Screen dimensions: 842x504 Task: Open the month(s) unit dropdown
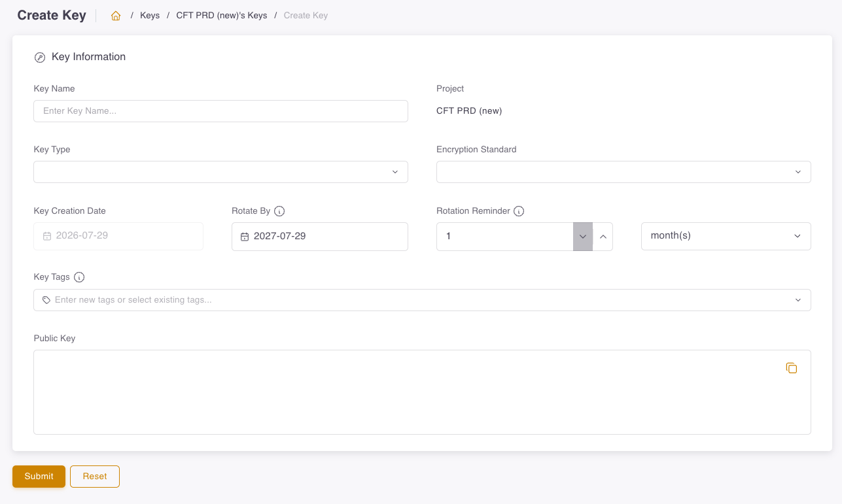tap(726, 236)
